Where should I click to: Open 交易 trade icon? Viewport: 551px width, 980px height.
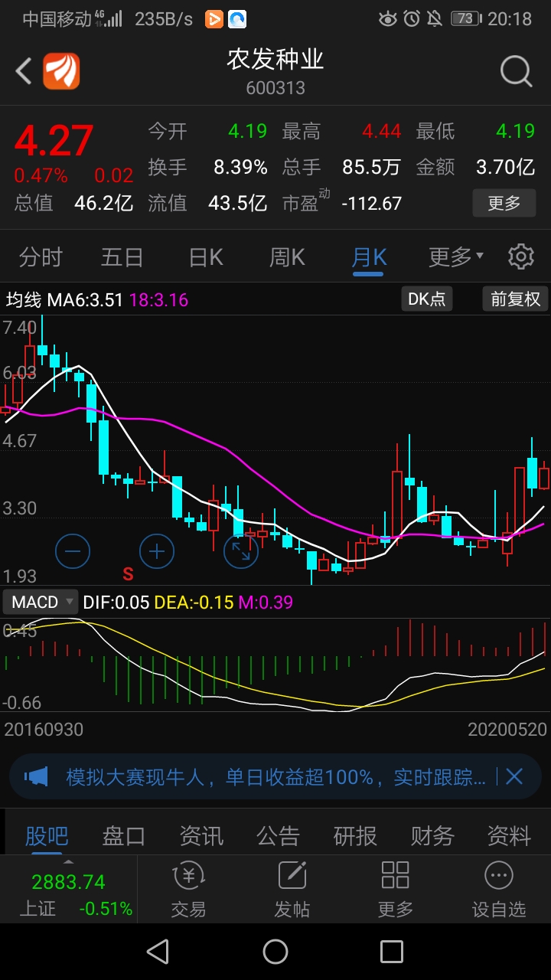(x=187, y=889)
